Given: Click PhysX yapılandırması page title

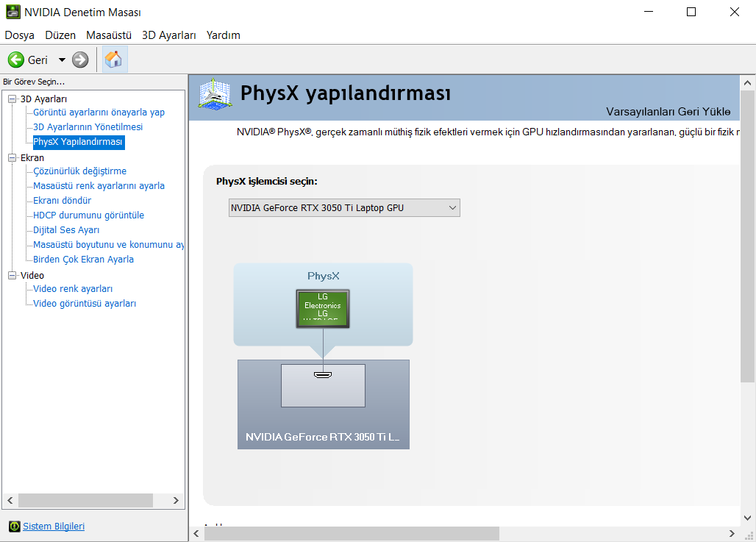Looking at the screenshot, I should [345, 93].
